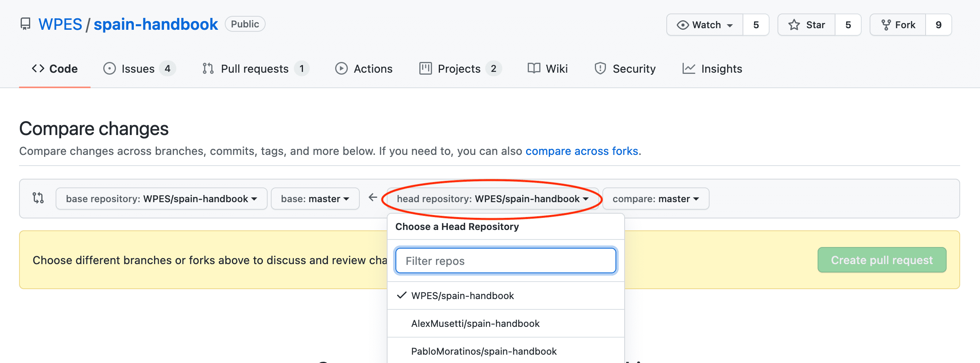Image resolution: width=980 pixels, height=363 pixels.
Task: Open the compare: master branch dropdown
Action: [x=656, y=199]
